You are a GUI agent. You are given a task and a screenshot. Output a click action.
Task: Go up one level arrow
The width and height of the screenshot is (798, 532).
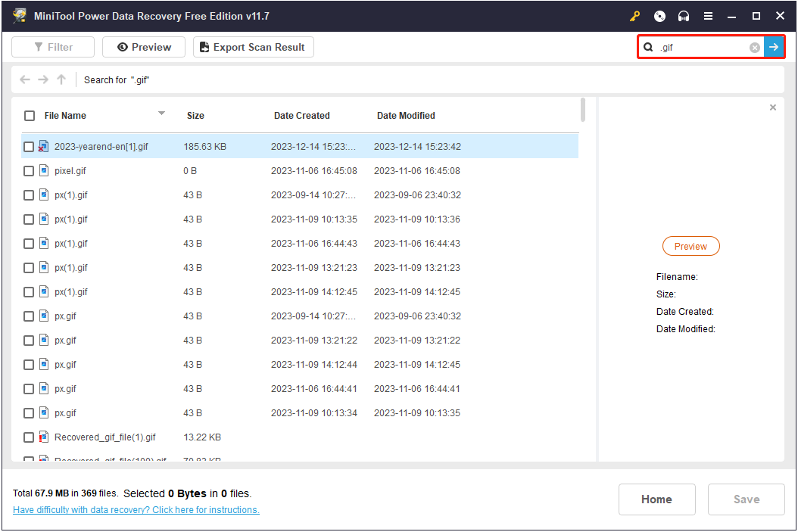coord(61,80)
